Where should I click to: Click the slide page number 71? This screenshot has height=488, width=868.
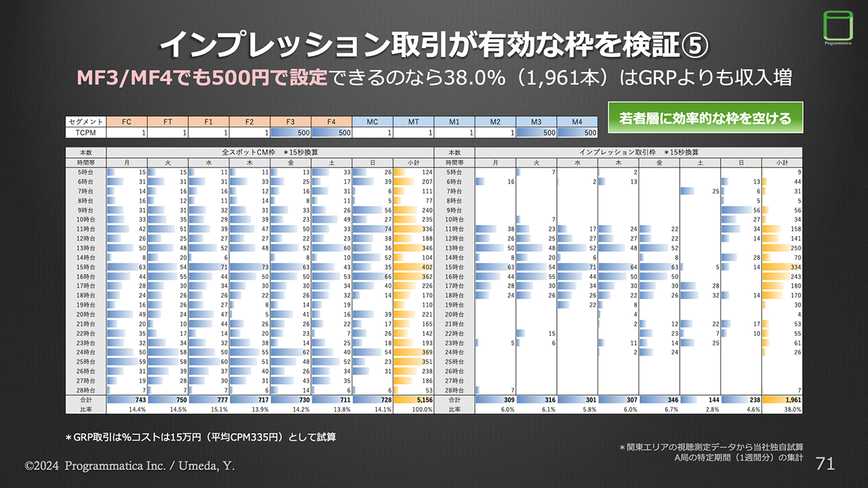tap(826, 463)
